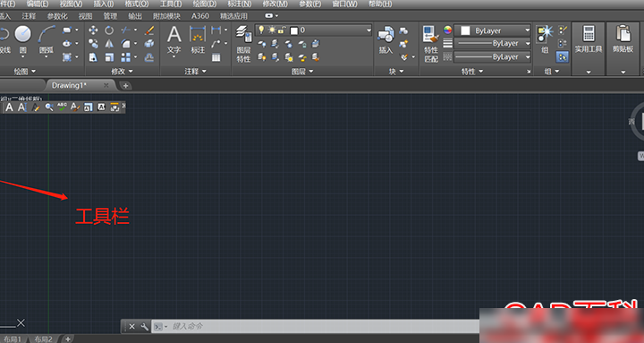This screenshot has width=644, height=343.
Task: Click Multiline Text icon in floating text toolbar
Action: pos(9,107)
